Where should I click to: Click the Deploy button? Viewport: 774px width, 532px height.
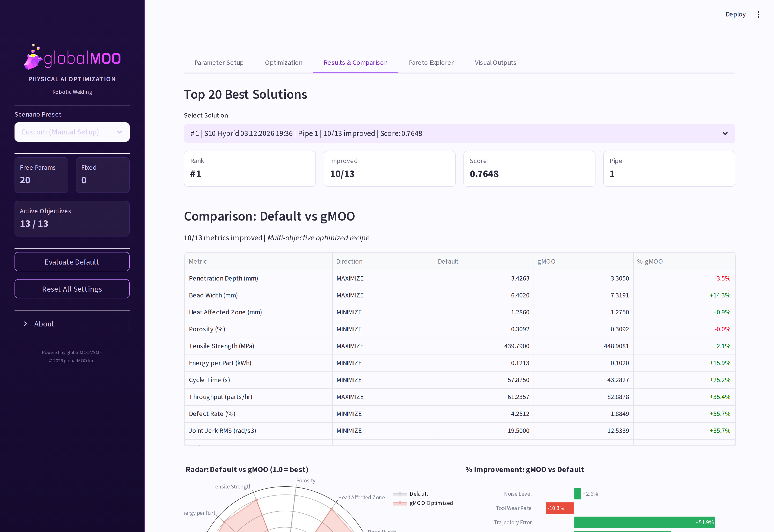735,14
